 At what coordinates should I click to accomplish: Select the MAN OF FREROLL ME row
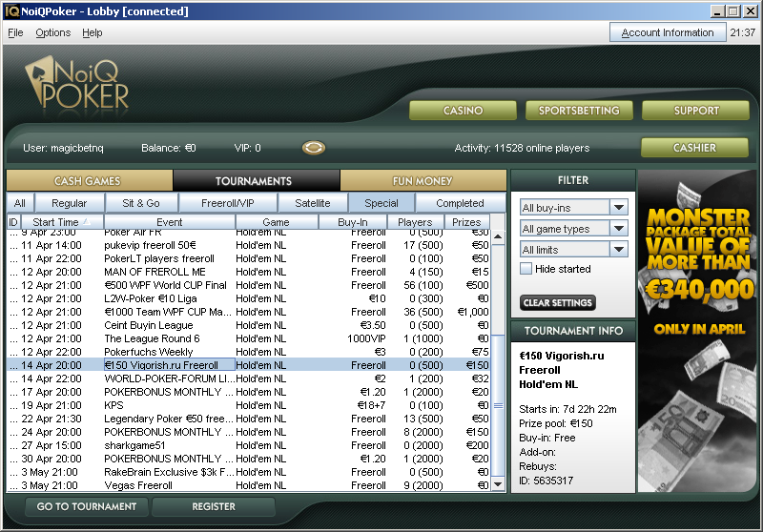pyautogui.click(x=249, y=272)
